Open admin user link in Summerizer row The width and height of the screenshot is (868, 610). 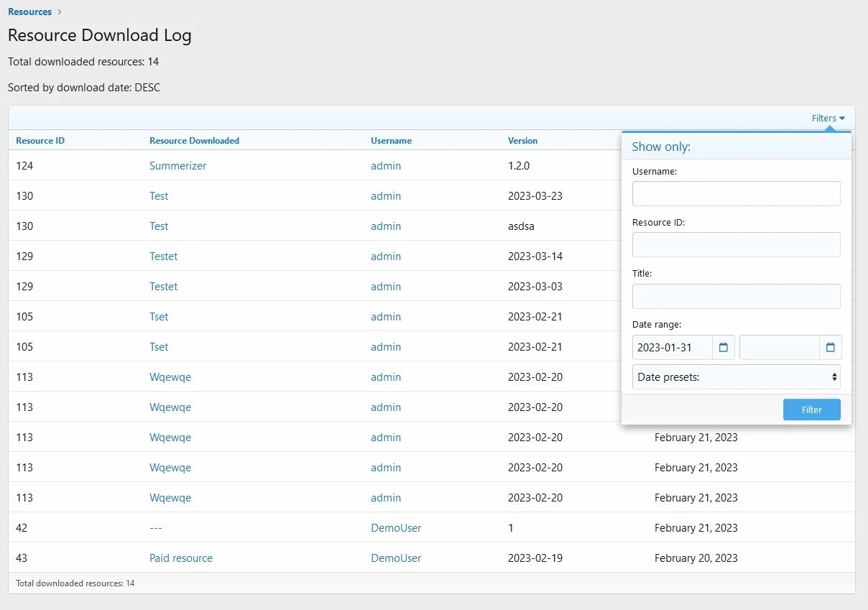(386, 166)
